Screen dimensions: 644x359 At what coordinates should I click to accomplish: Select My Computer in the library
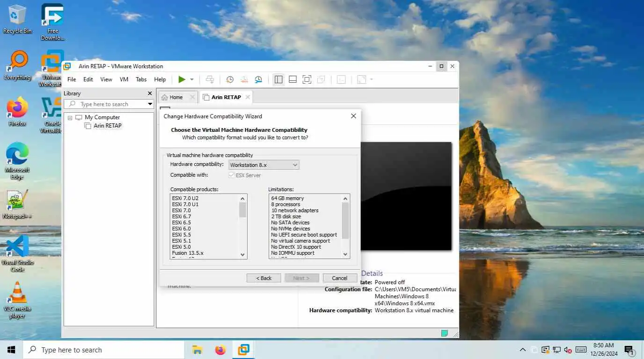pos(102,117)
